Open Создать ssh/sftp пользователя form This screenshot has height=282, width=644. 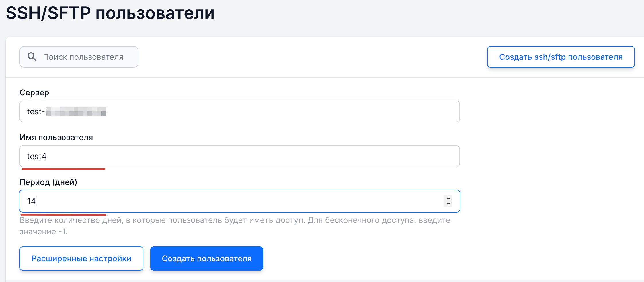click(x=561, y=57)
